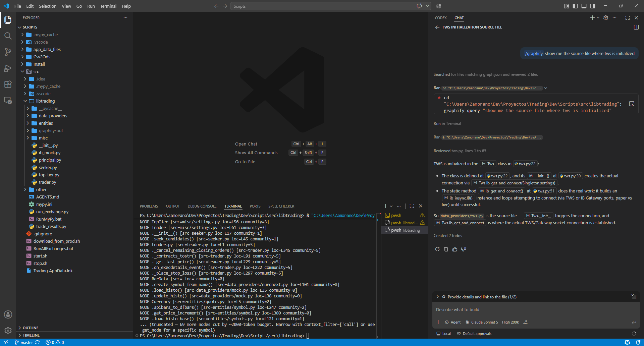The height and width of the screenshot is (346, 644).
Task: Retry the chat response
Action: point(437,249)
